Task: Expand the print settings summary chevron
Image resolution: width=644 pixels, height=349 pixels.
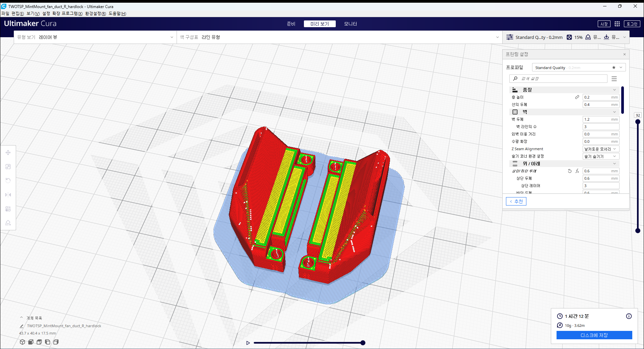Action: point(625,37)
